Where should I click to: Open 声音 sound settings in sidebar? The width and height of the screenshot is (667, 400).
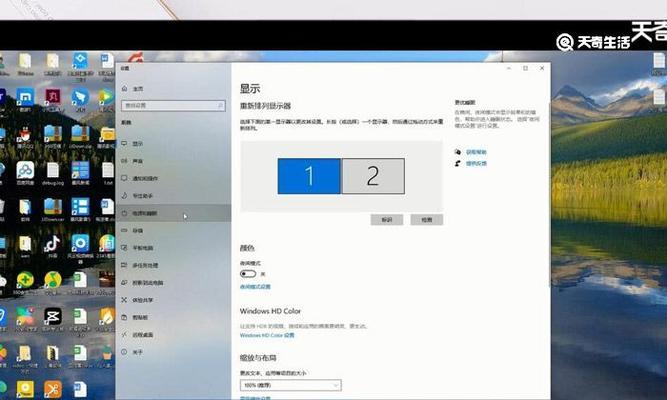pos(173,161)
